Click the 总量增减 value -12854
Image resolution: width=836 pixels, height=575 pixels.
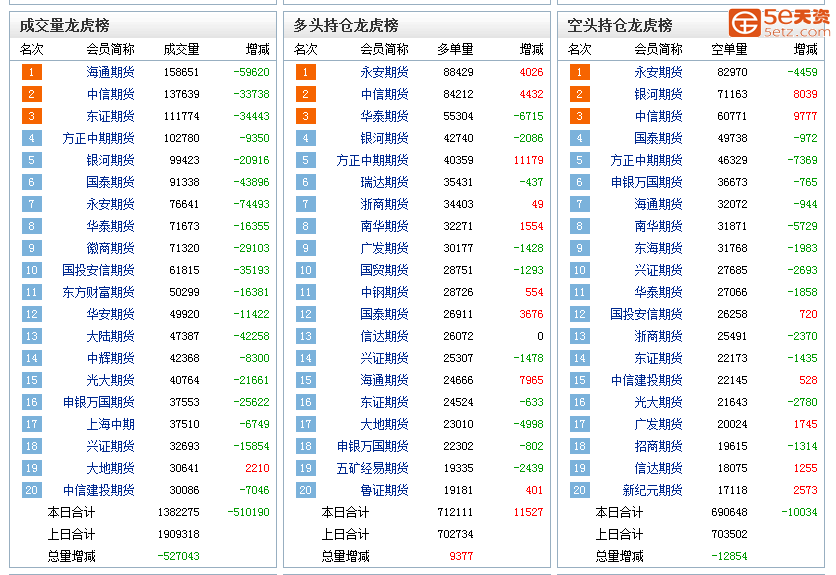coord(729,556)
